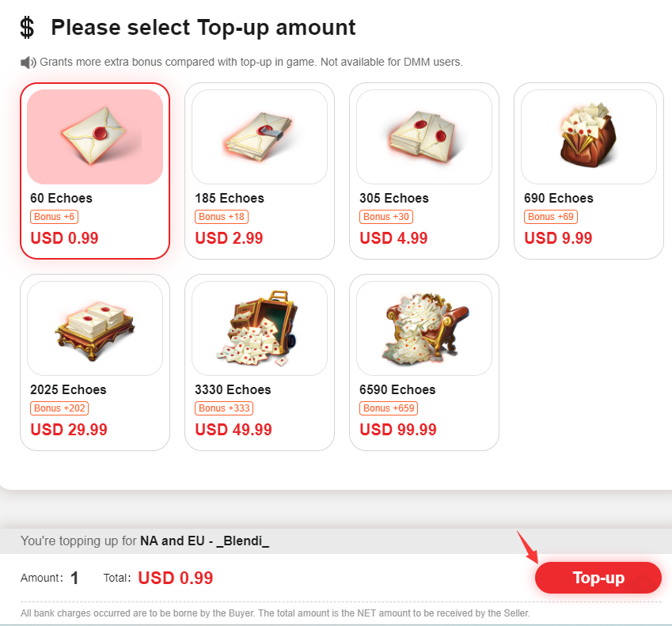
Task: Select the USD 99.99 price option
Action: [x=397, y=429]
